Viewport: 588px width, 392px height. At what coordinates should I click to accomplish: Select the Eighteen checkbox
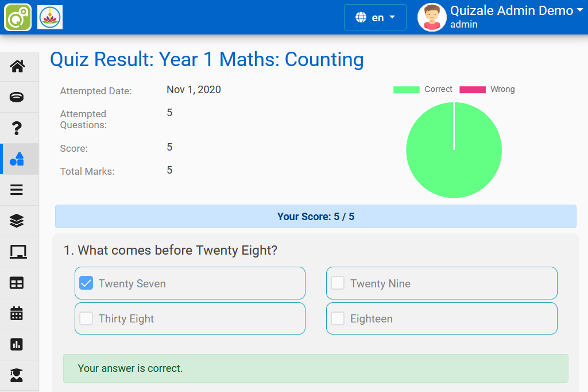click(338, 318)
